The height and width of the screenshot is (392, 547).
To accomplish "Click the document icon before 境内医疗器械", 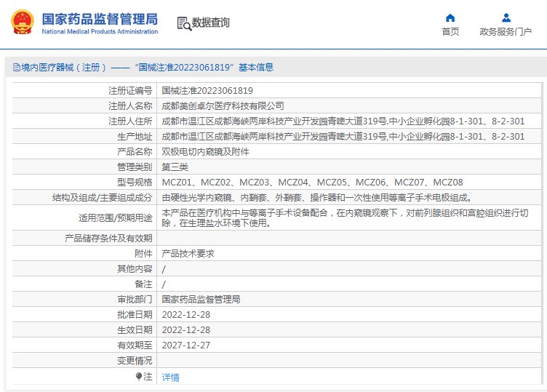I will pos(17,68).
